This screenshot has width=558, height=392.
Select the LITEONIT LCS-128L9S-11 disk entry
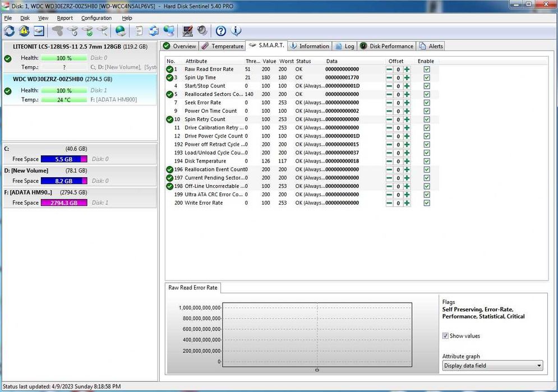click(80, 57)
